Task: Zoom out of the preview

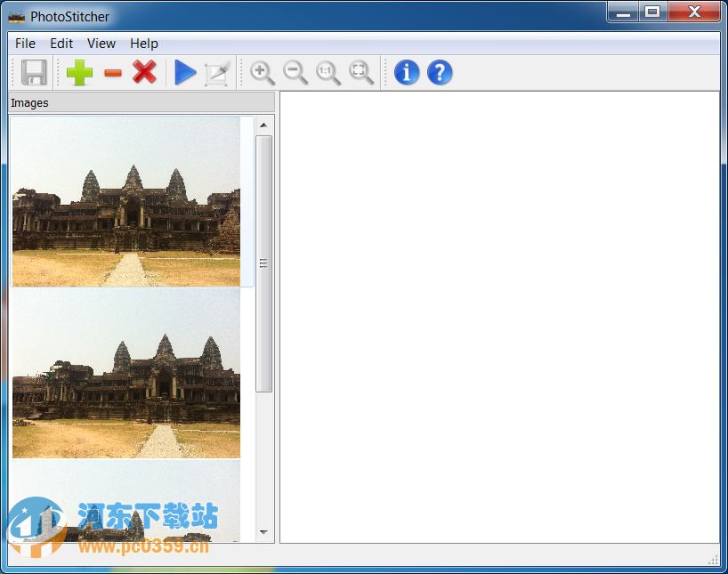Action: tap(295, 73)
